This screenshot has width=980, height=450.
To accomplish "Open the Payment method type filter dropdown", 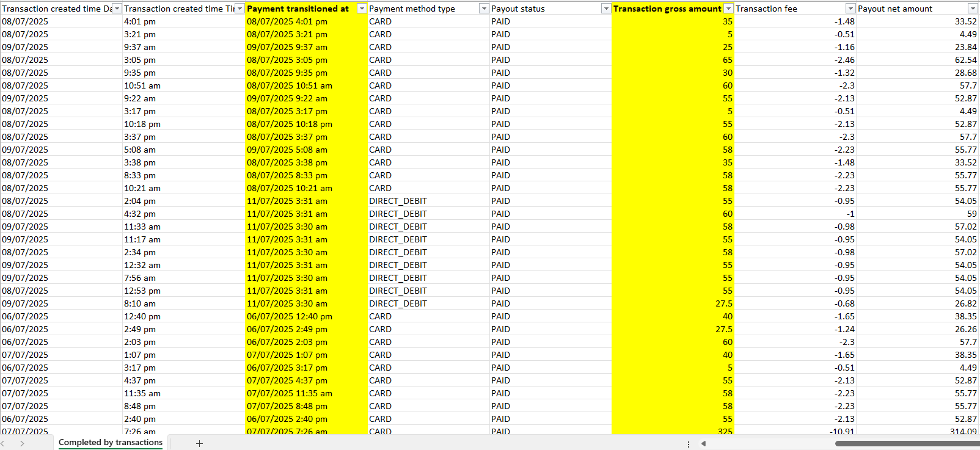I will [x=484, y=9].
